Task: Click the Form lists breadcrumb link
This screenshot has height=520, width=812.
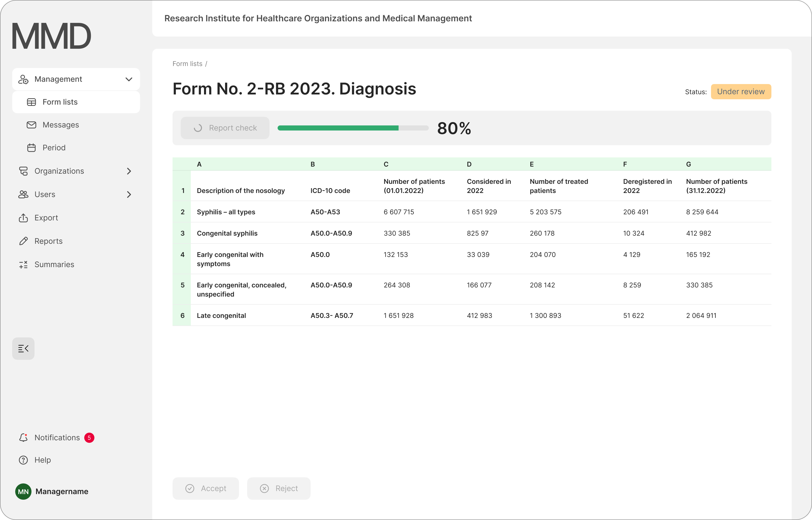Action: pyautogui.click(x=187, y=64)
